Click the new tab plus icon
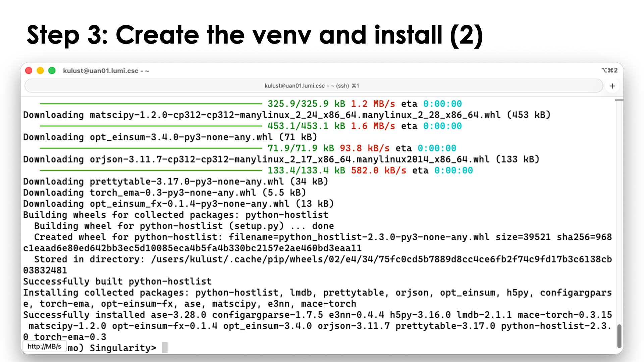644x362 pixels. (612, 86)
